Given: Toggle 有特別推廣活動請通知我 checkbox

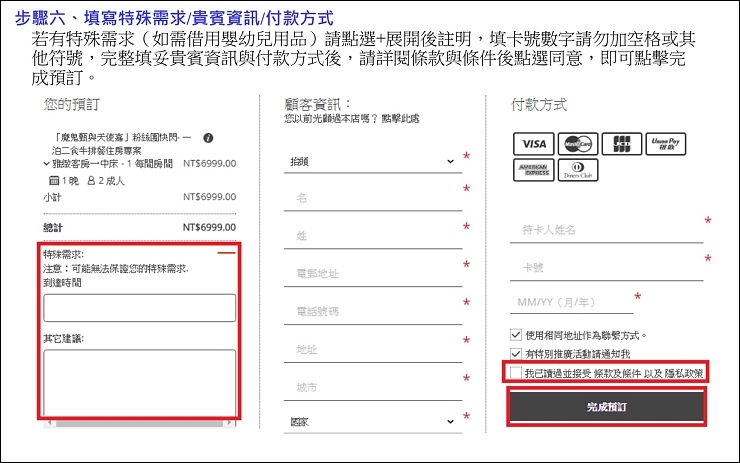Looking at the screenshot, I should [516, 354].
